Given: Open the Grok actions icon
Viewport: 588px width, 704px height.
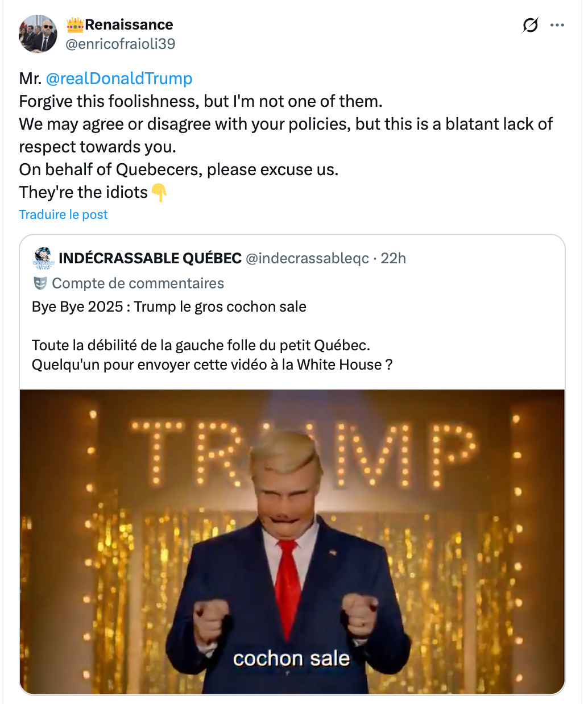Looking at the screenshot, I should tap(530, 25).
